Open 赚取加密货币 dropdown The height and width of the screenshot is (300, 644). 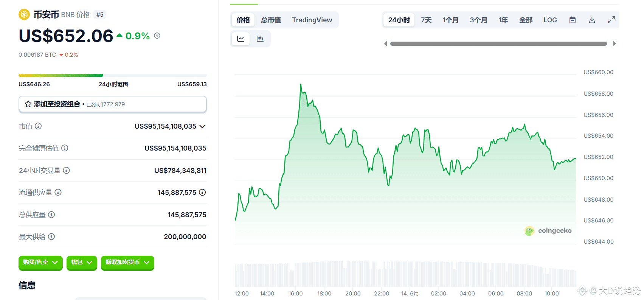(127, 263)
